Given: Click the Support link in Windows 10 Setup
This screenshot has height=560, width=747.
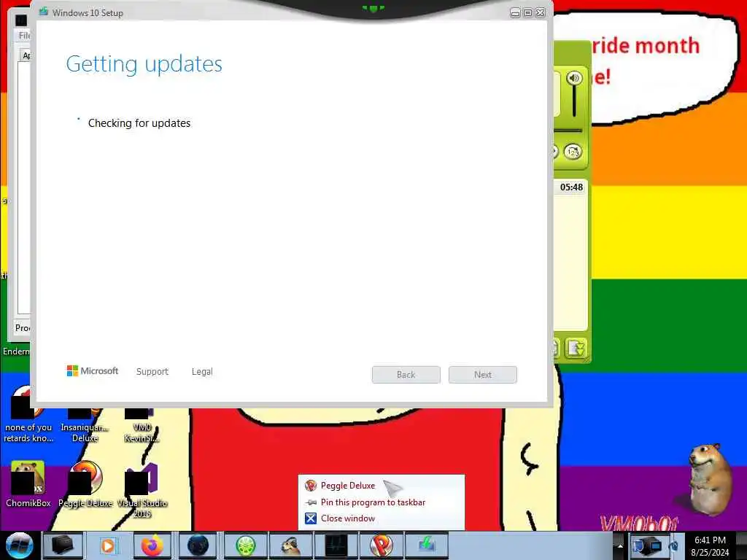Looking at the screenshot, I should pos(152,371).
